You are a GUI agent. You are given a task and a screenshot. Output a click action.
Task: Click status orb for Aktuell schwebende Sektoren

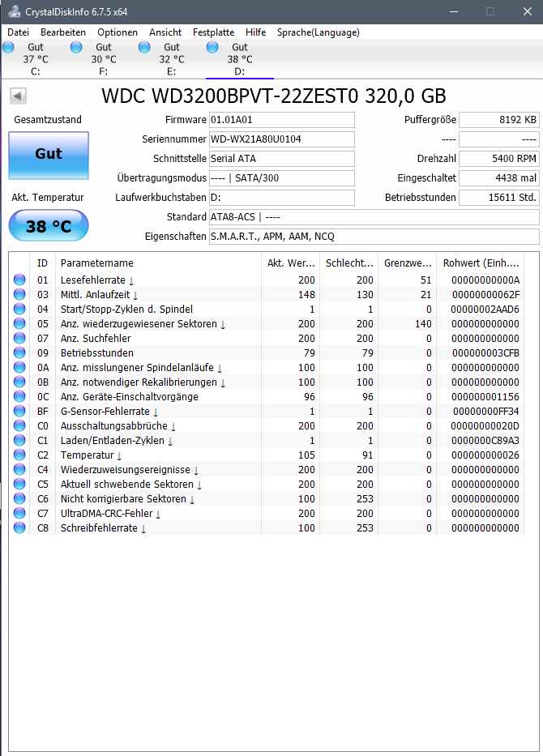tap(19, 484)
